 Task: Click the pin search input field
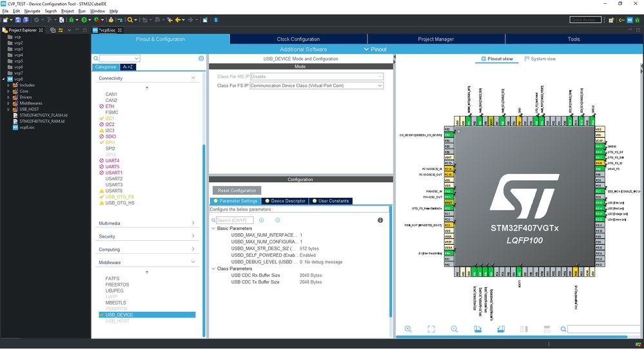(x=604, y=329)
